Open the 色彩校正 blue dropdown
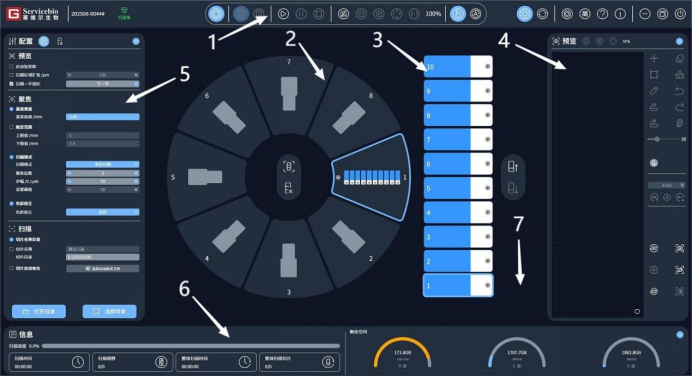The width and height of the screenshot is (693, 377). tap(103, 212)
